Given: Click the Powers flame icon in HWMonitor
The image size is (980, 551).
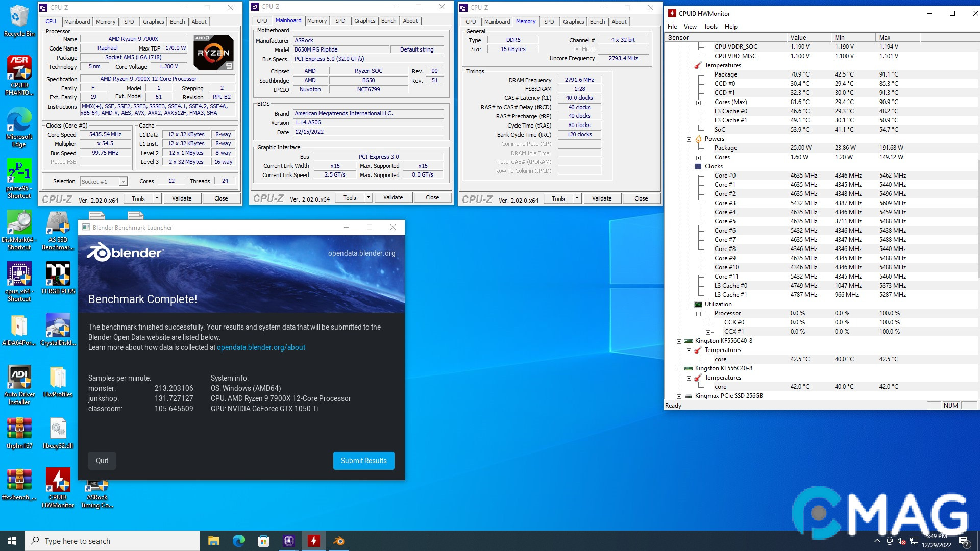Looking at the screenshot, I should coord(699,138).
